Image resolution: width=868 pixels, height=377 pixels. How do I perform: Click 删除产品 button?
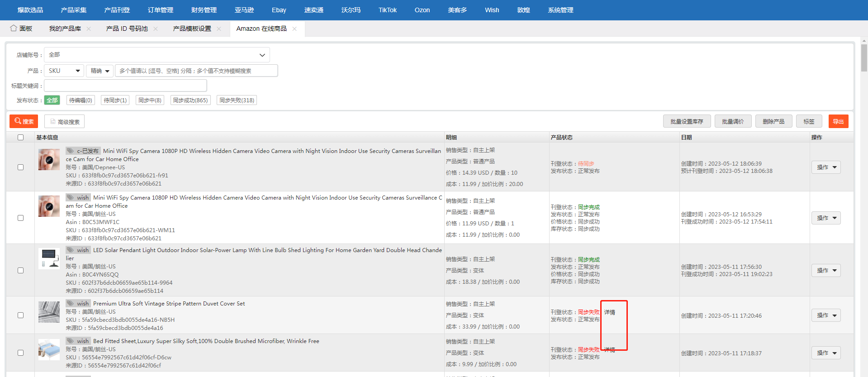(x=774, y=121)
